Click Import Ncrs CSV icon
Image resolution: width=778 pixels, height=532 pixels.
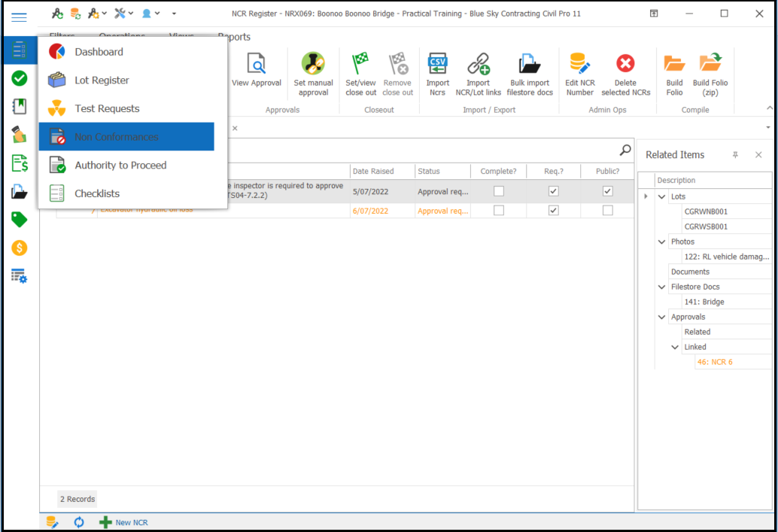437,65
